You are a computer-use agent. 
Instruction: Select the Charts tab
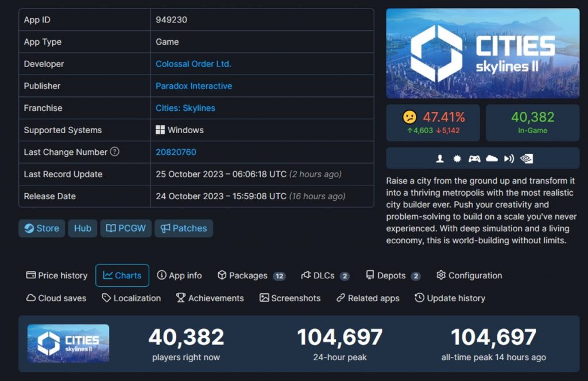[122, 275]
